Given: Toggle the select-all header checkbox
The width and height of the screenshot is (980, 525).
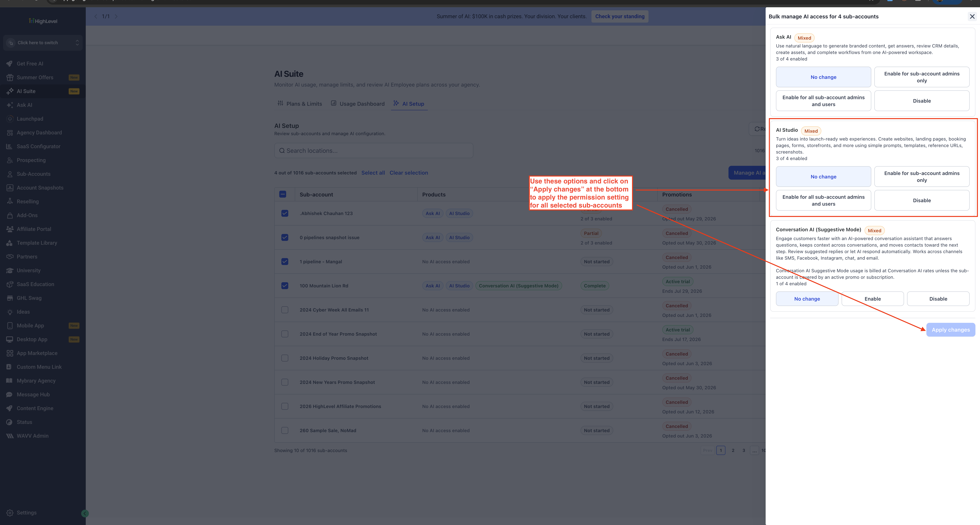Looking at the screenshot, I should (283, 194).
